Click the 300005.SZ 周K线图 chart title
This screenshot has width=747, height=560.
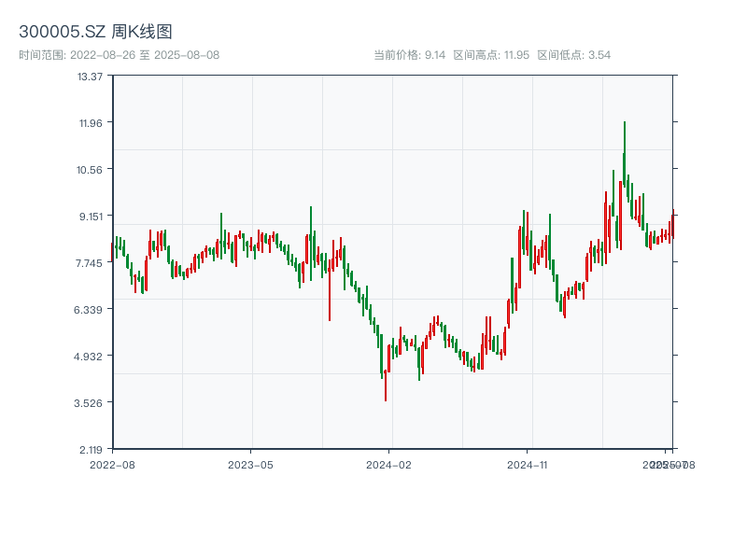(95, 32)
